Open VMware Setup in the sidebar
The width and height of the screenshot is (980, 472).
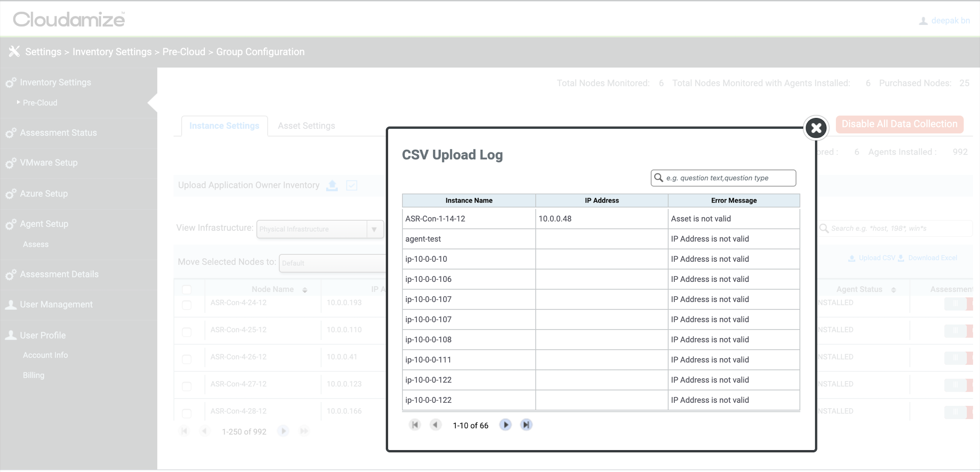click(x=49, y=163)
